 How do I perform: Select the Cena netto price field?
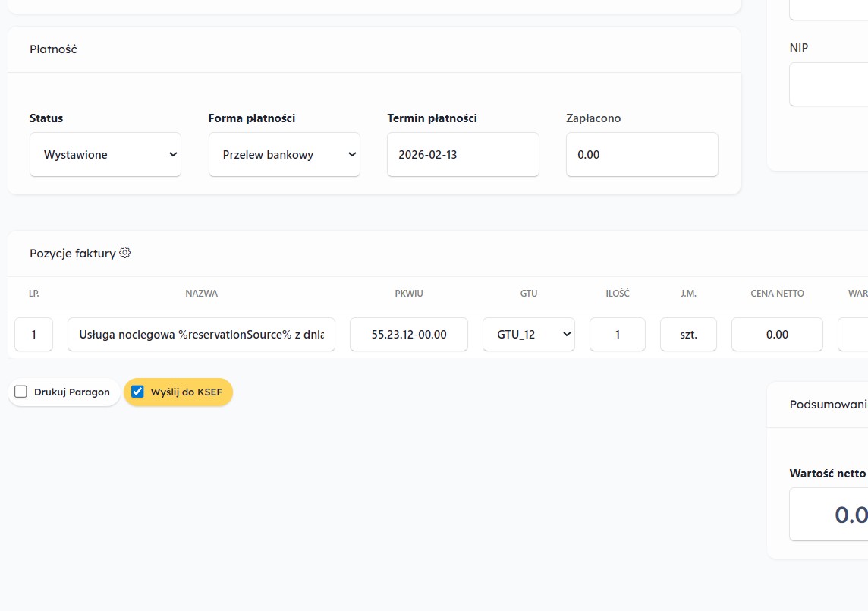pyautogui.click(x=777, y=334)
